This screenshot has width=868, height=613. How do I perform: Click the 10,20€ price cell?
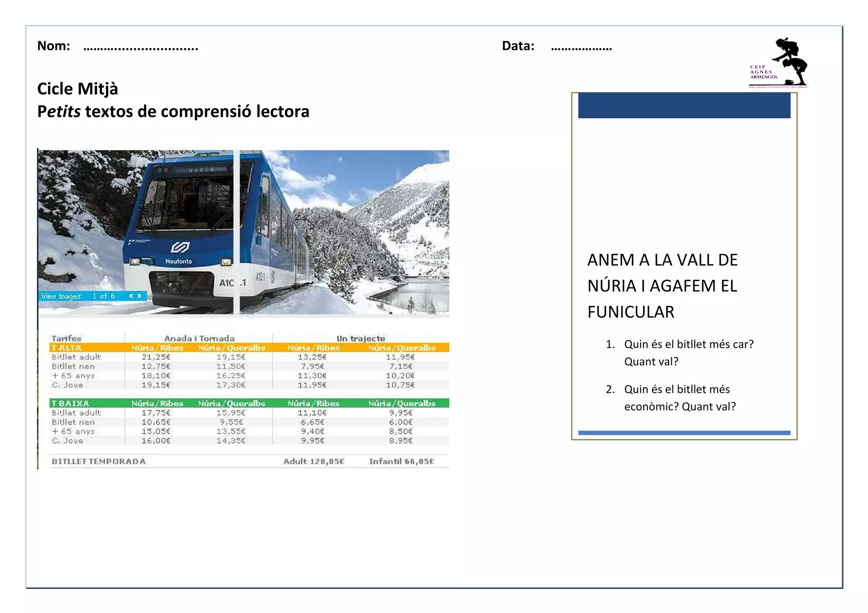pyautogui.click(x=400, y=376)
